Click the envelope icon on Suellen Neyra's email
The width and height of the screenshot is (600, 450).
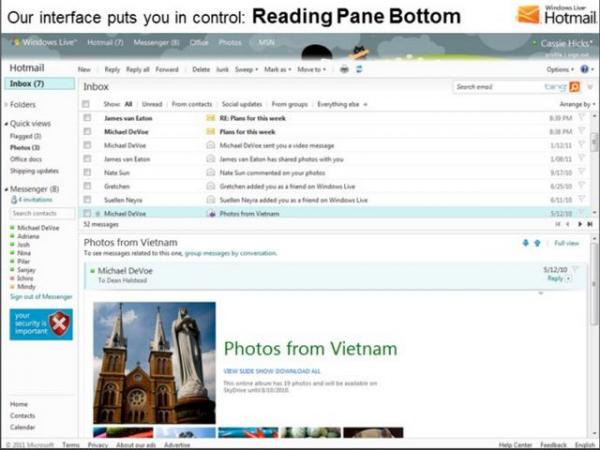[211, 200]
